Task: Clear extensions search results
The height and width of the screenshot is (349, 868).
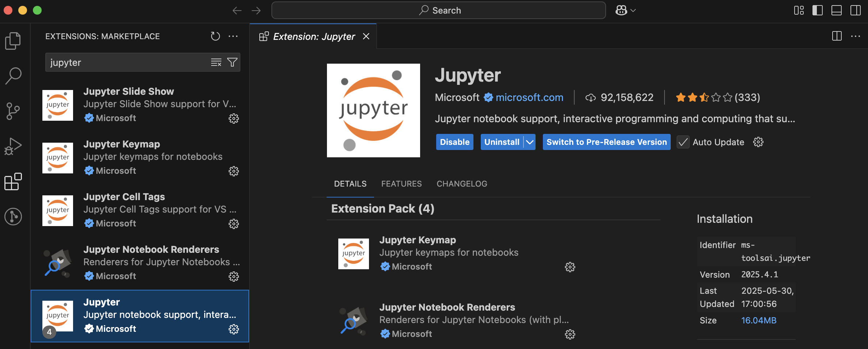Action: (216, 63)
